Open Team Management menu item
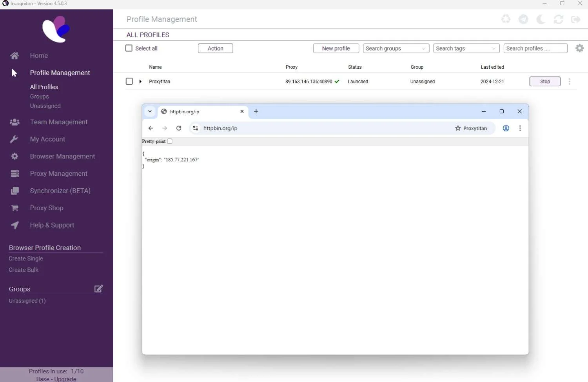Screen dimensions: 588x382 click(59, 122)
